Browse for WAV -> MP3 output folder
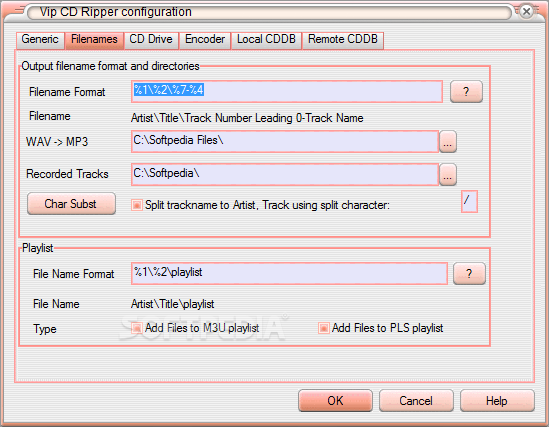 (x=448, y=141)
